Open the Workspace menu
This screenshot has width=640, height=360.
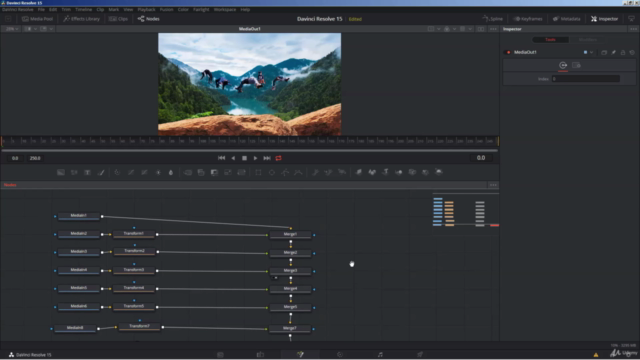pyautogui.click(x=224, y=9)
